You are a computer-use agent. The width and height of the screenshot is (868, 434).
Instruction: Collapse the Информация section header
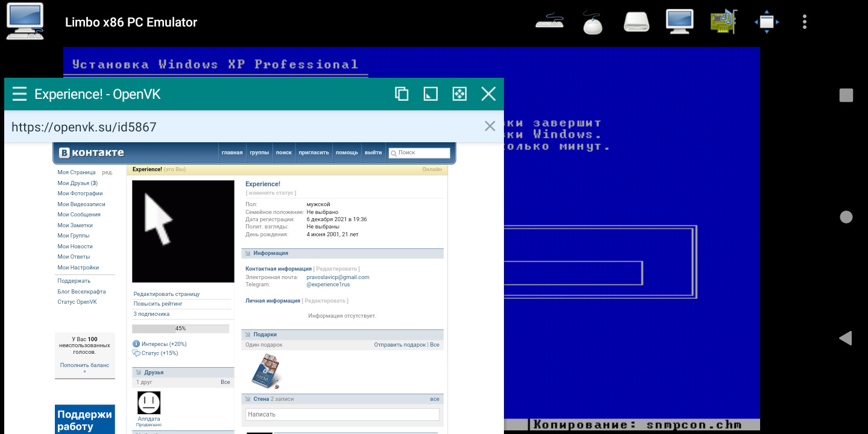tap(342, 253)
